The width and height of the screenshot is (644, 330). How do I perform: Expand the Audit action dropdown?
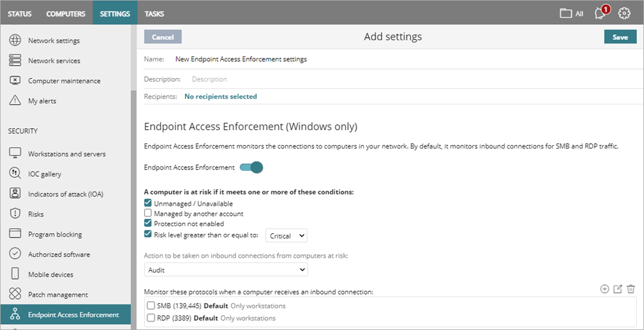(226, 270)
